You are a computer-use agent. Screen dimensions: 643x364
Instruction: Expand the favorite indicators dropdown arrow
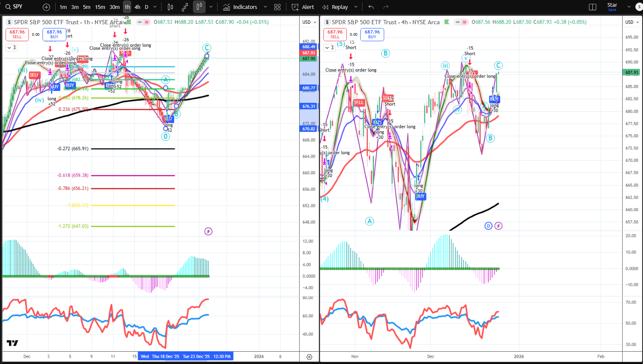pyautogui.click(x=266, y=7)
